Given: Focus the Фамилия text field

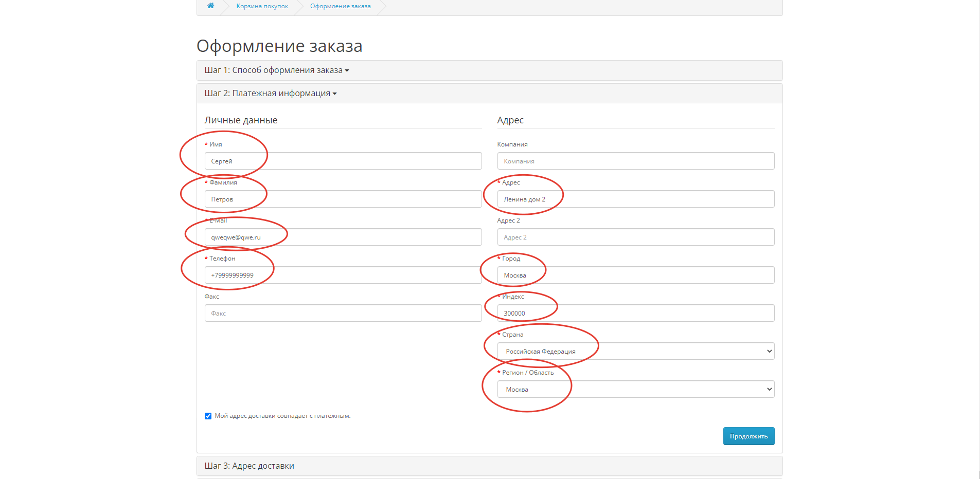Looking at the screenshot, I should pos(343,199).
